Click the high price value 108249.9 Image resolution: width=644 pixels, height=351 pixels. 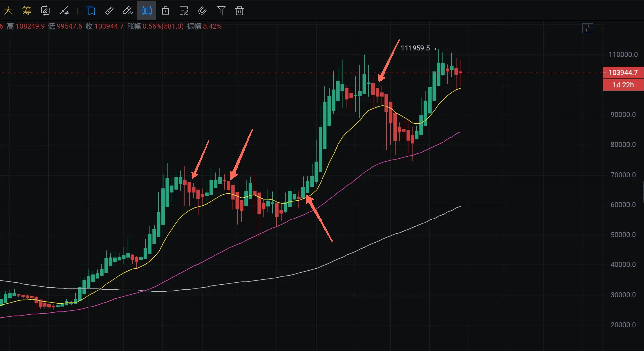[30, 26]
